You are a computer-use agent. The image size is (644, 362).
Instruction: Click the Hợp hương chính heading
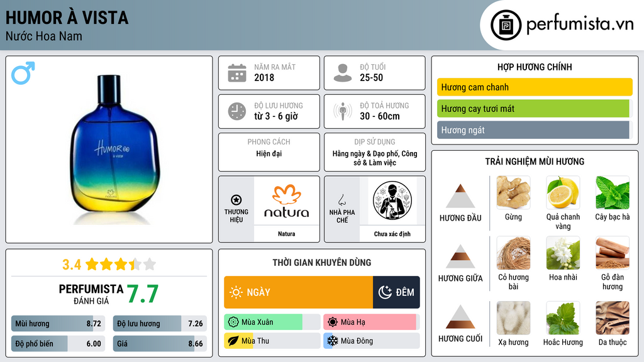click(x=535, y=67)
